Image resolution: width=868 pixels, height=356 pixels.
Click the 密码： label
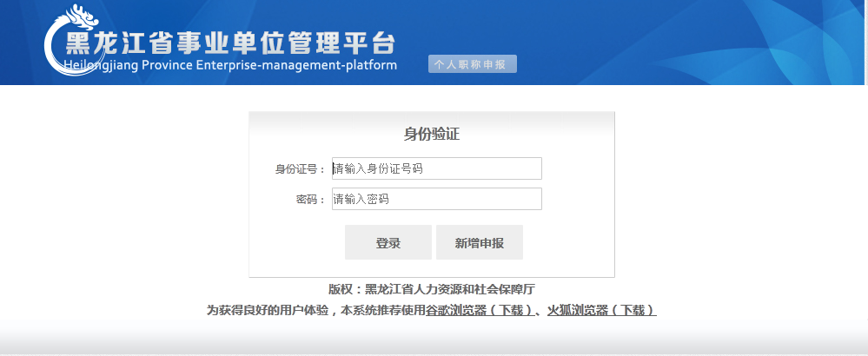coord(310,200)
